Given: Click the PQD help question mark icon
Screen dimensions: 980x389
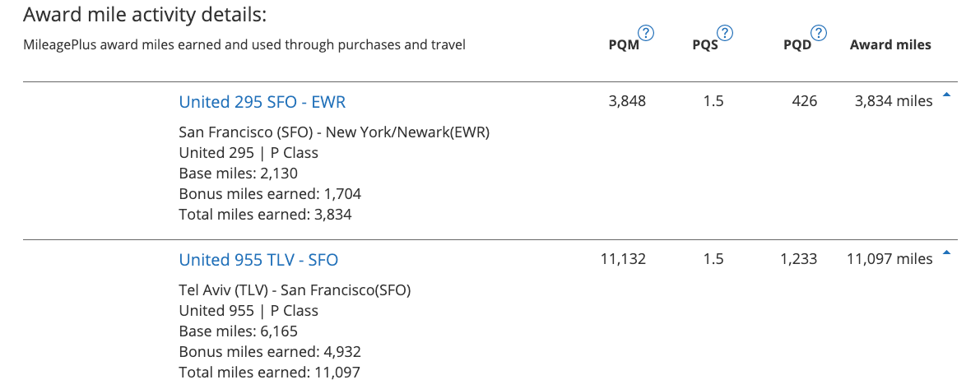Looking at the screenshot, I should tap(819, 33).
